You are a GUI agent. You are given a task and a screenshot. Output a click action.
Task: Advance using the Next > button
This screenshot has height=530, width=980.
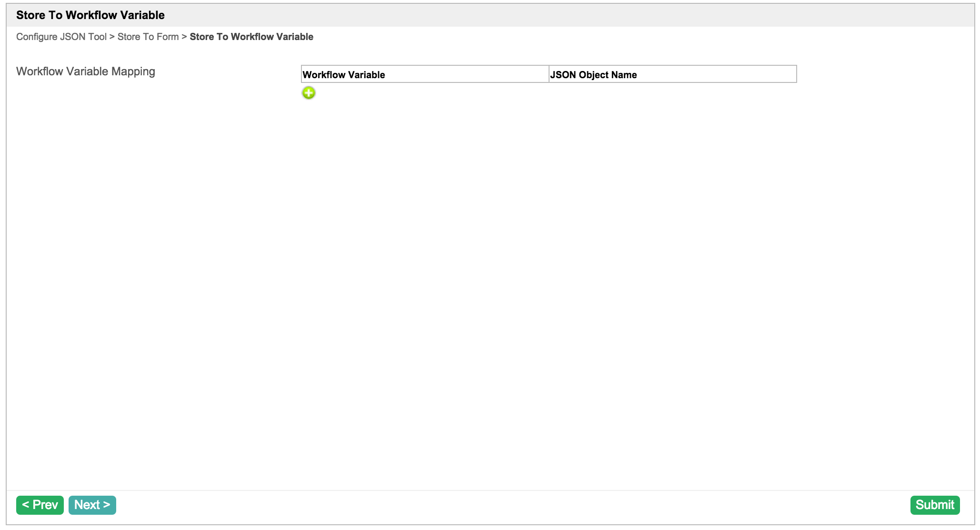pyautogui.click(x=92, y=505)
